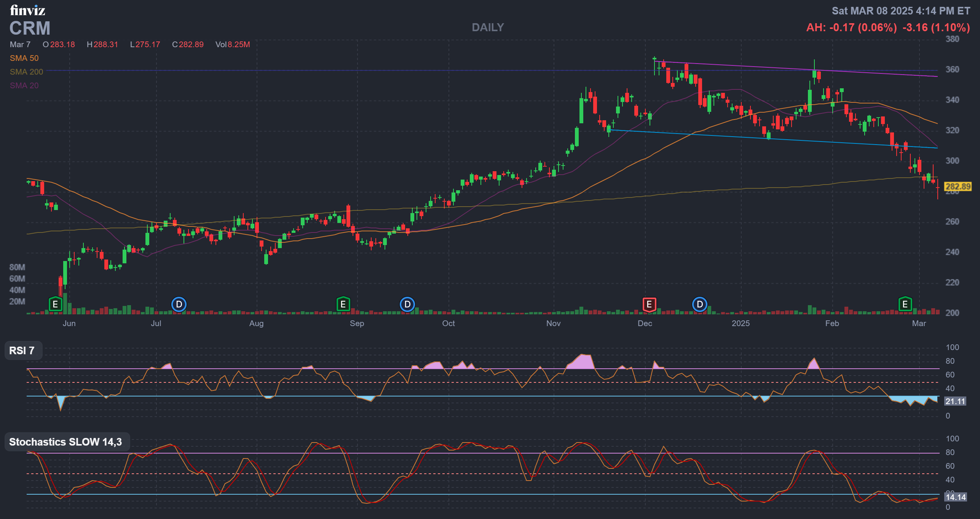Click the finviz logo
The height and width of the screenshot is (519, 980).
tap(27, 10)
